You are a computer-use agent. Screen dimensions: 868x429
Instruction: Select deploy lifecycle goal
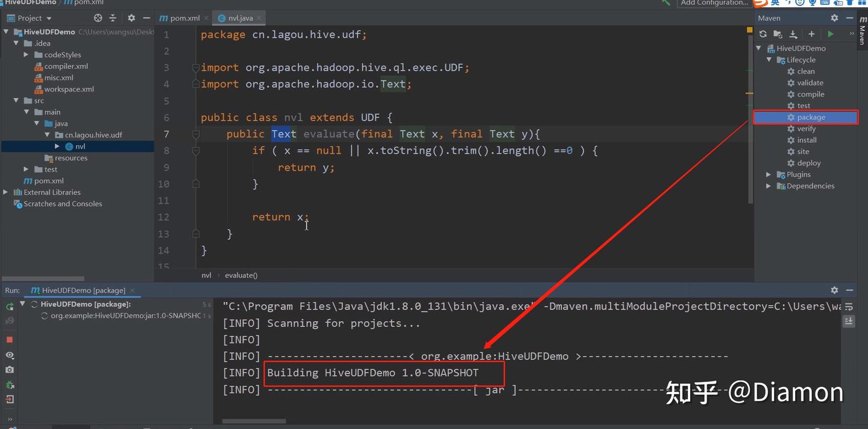click(809, 163)
